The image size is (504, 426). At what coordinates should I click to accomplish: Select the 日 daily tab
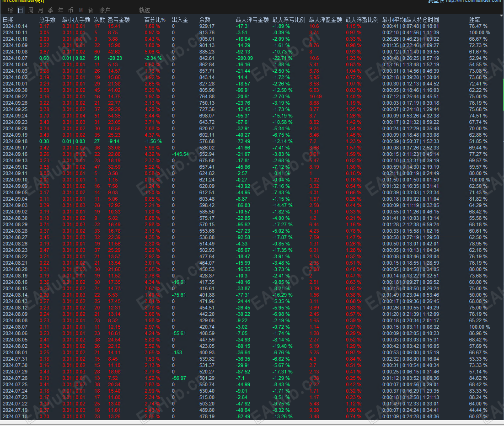click(20, 10)
